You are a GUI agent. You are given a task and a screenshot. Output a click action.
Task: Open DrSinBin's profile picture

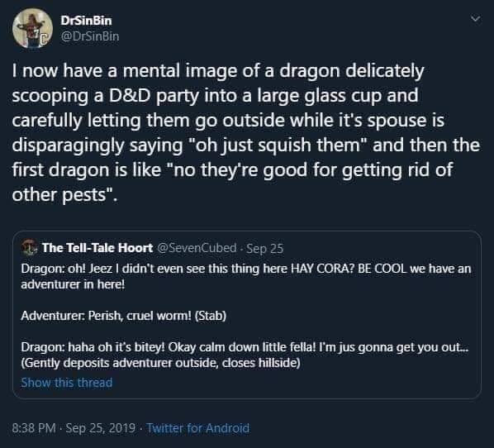(x=32, y=28)
